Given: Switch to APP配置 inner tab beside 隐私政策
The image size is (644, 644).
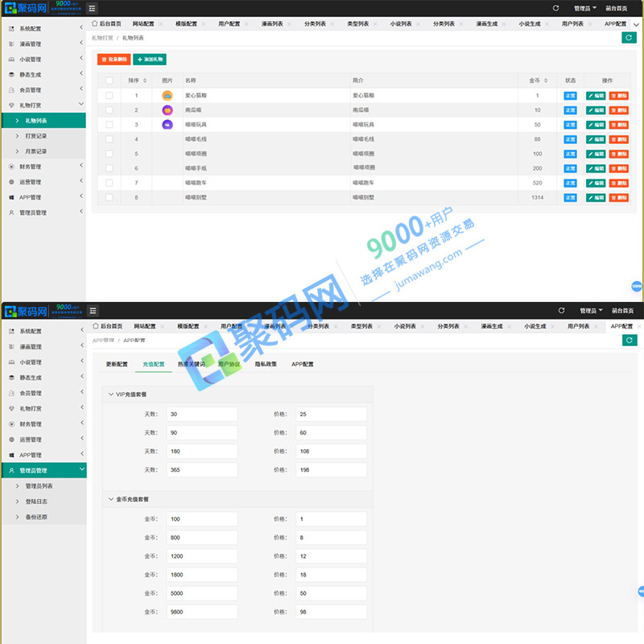Looking at the screenshot, I should click(303, 365).
